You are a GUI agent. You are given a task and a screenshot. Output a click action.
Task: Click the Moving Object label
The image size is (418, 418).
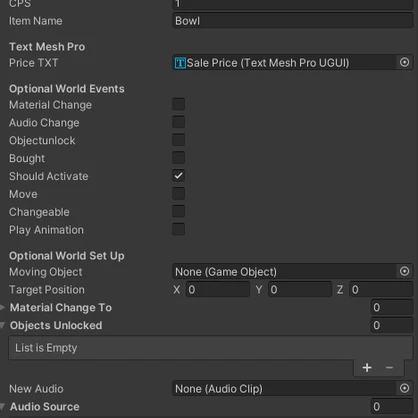click(x=46, y=272)
